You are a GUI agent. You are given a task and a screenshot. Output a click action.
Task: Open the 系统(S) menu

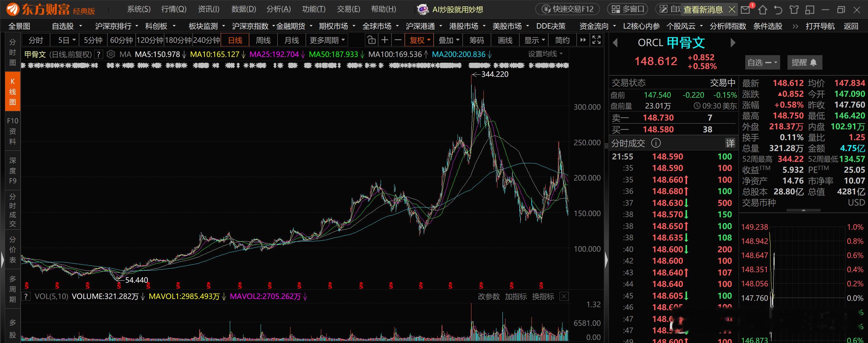tap(138, 9)
